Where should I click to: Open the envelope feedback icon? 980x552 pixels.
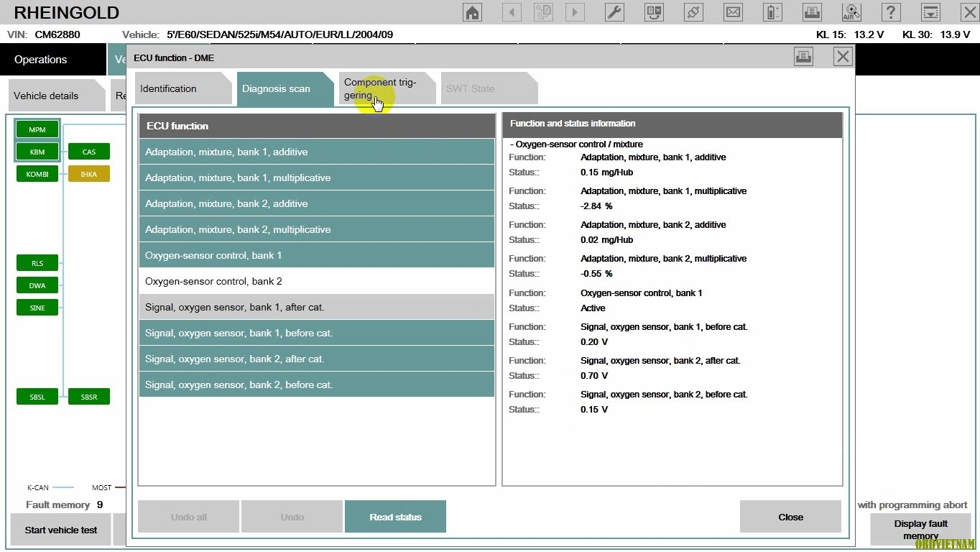[733, 12]
